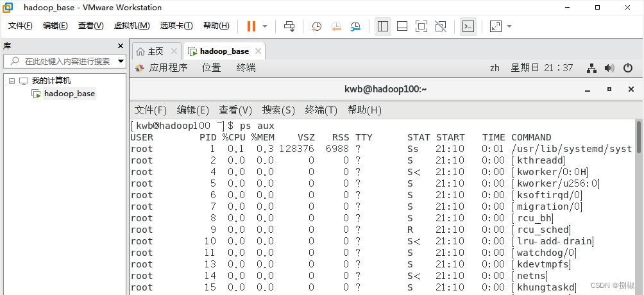Open terminal 搜索(S) menu
This screenshot has width=644, height=295.
[279, 110]
